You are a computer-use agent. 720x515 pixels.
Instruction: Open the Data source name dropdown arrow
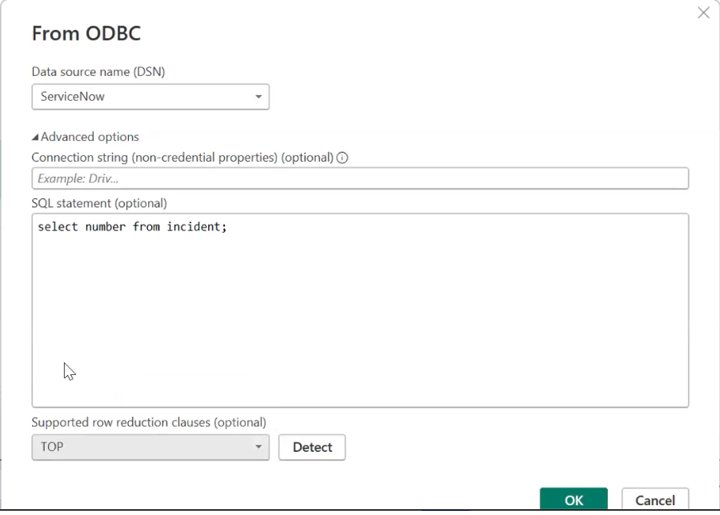point(259,97)
